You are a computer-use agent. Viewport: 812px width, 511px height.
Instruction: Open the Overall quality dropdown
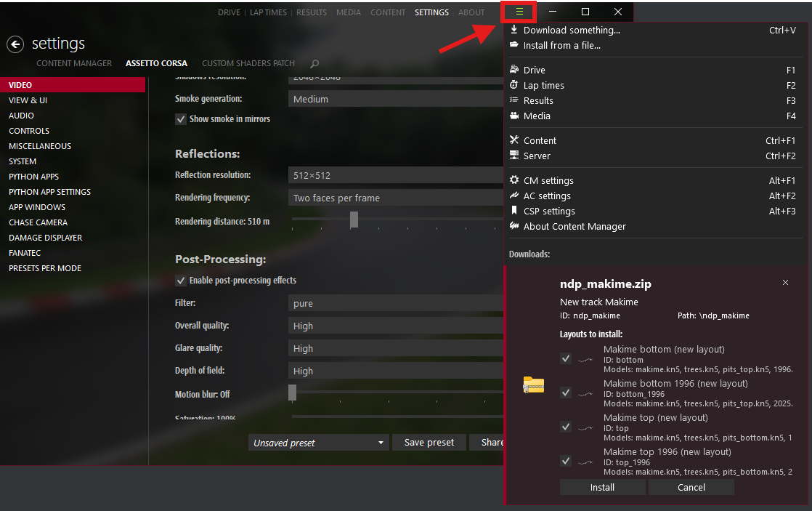(396, 326)
